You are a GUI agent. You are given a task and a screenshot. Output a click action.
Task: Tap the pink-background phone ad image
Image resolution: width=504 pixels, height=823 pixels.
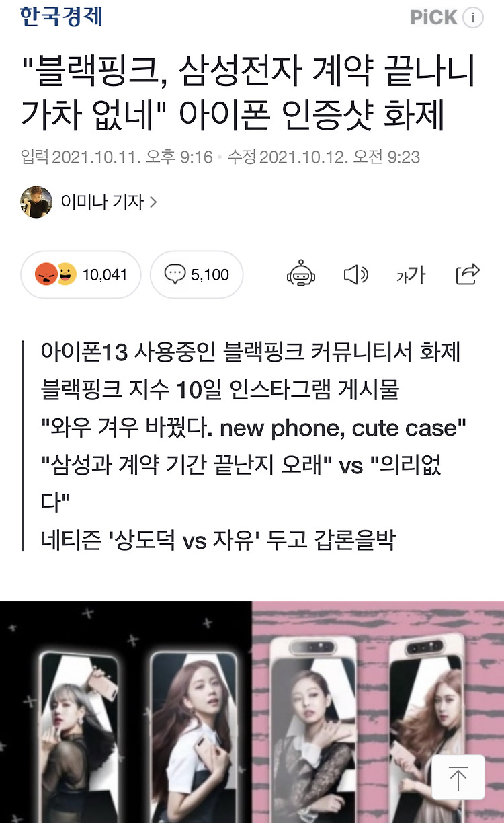(x=378, y=712)
